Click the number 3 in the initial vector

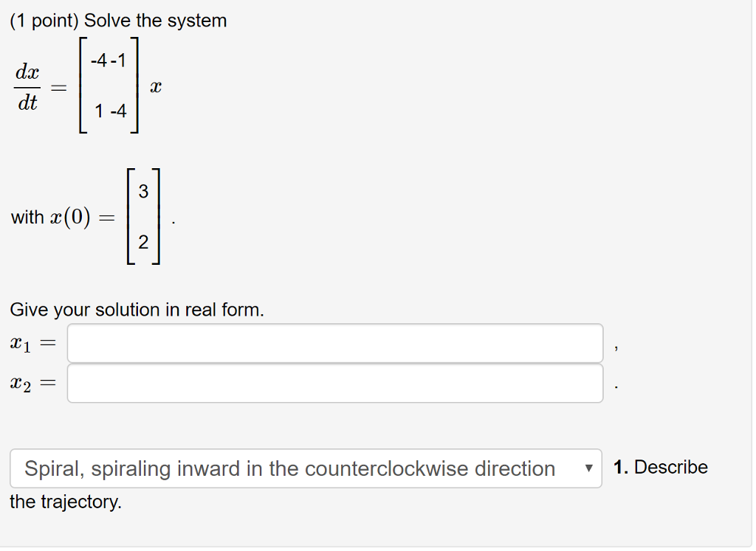coord(143,190)
